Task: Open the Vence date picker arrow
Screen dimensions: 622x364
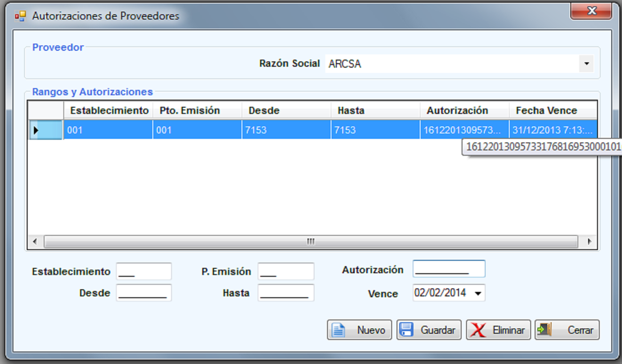Action: [478, 293]
